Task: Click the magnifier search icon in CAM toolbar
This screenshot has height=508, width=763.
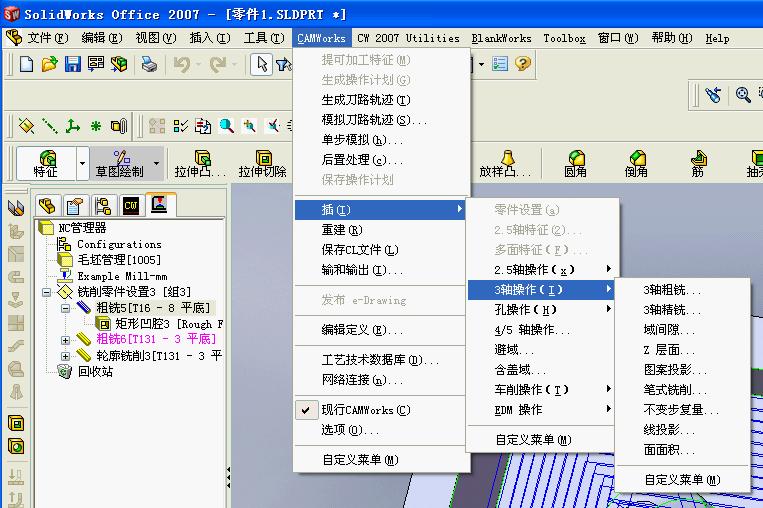Action: point(226,126)
